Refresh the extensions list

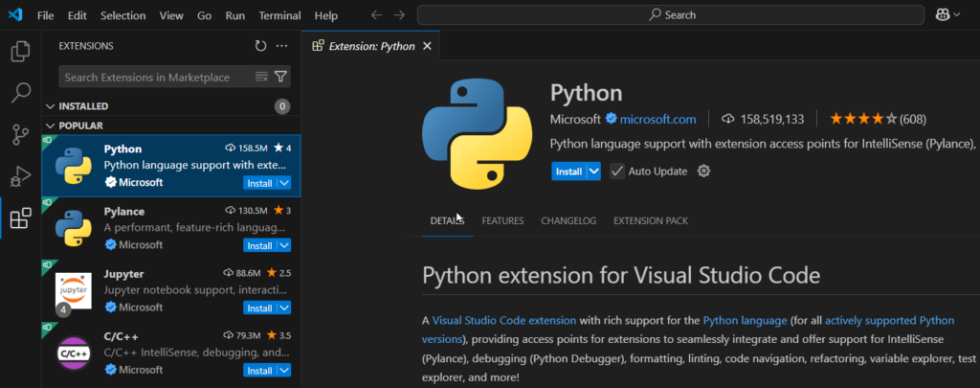coord(260,46)
